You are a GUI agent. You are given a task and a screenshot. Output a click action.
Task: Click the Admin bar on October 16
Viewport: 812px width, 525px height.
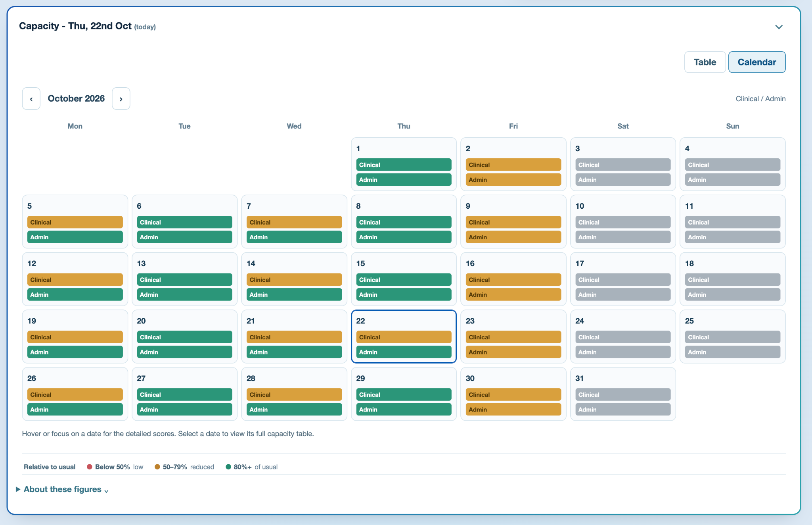coord(513,294)
